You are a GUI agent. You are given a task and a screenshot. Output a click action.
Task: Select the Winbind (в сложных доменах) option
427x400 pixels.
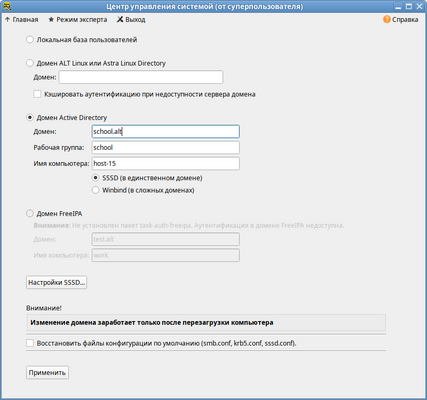95,190
